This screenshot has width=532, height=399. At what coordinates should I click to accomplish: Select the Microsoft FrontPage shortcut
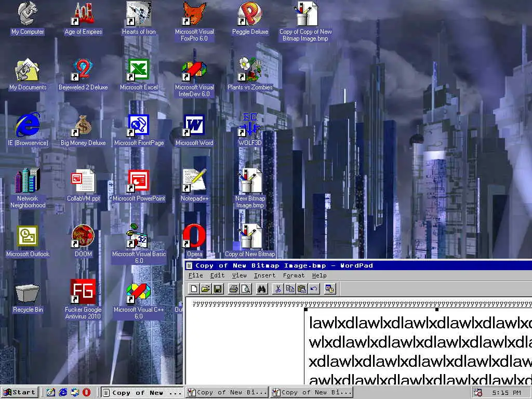pyautogui.click(x=139, y=129)
